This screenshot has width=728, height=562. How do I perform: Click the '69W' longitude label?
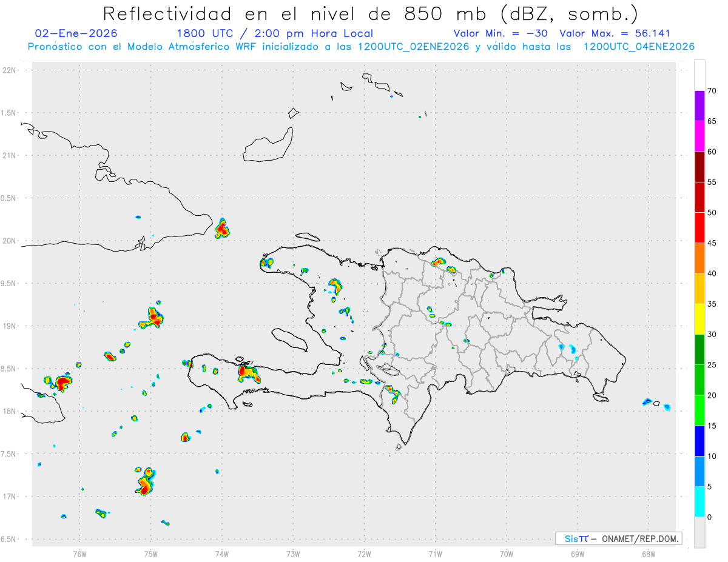coord(578,554)
